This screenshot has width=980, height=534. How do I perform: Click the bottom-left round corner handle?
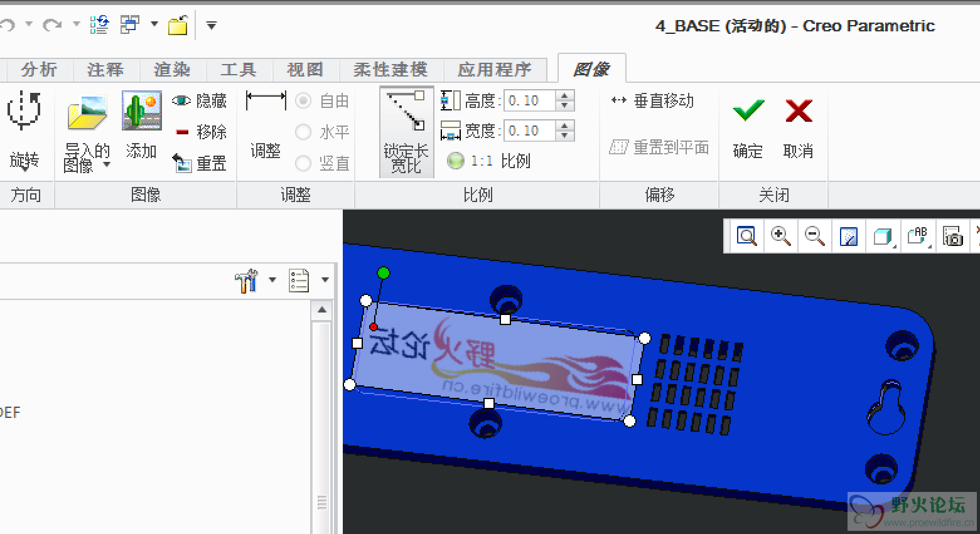pos(350,385)
